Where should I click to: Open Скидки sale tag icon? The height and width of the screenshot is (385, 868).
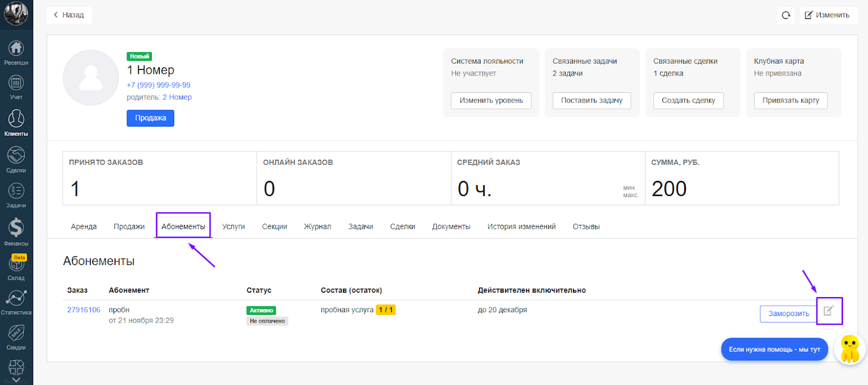(16, 337)
